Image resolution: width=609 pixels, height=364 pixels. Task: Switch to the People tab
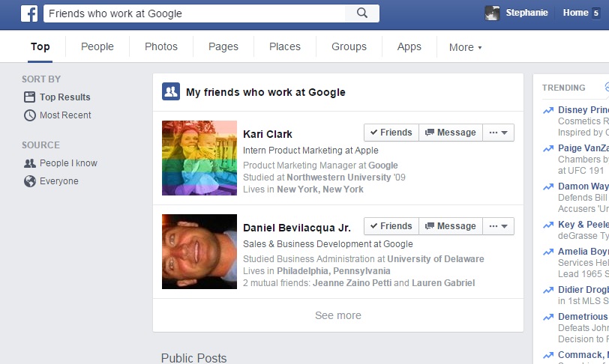[x=97, y=46]
